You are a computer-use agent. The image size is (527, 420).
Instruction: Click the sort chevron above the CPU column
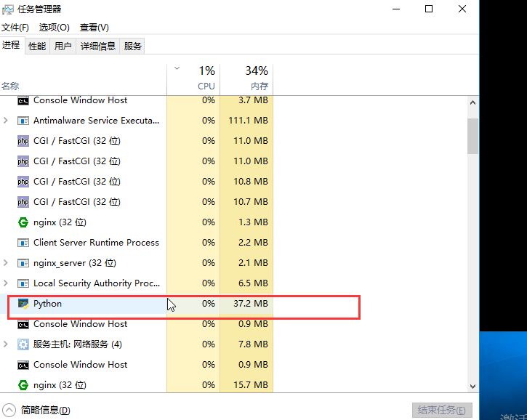pyautogui.click(x=177, y=68)
